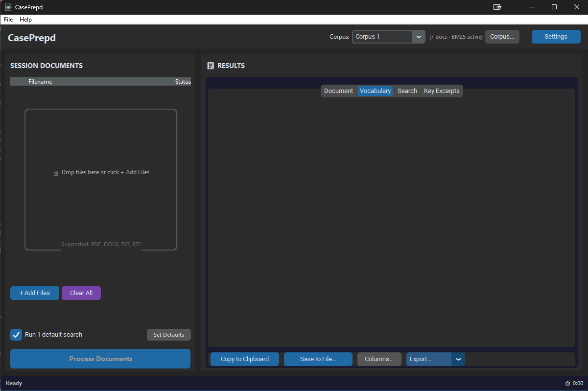Click Clear All to remove session documents
This screenshot has height=391, width=588.
pyautogui.click(x=81, y=293)
